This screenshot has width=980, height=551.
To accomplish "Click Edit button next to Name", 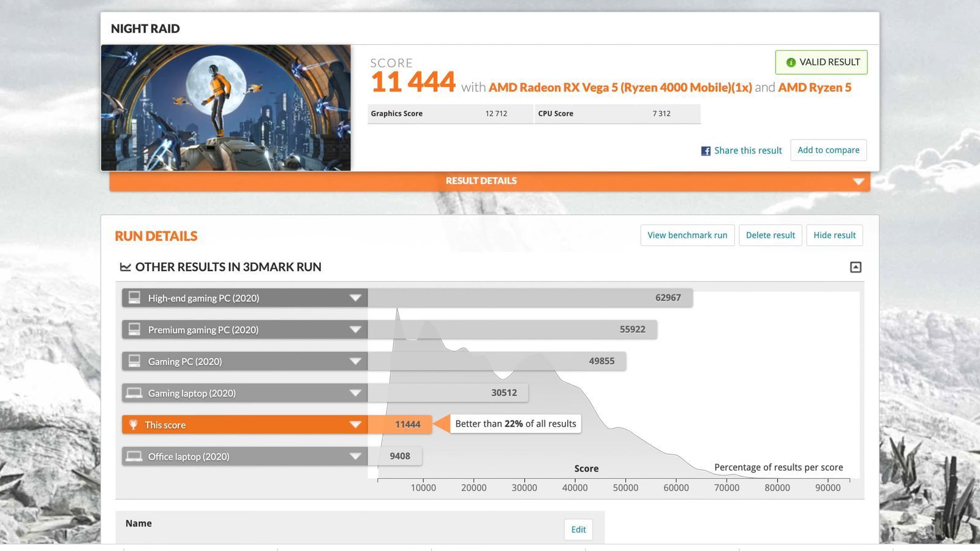I will pos(578,530).
